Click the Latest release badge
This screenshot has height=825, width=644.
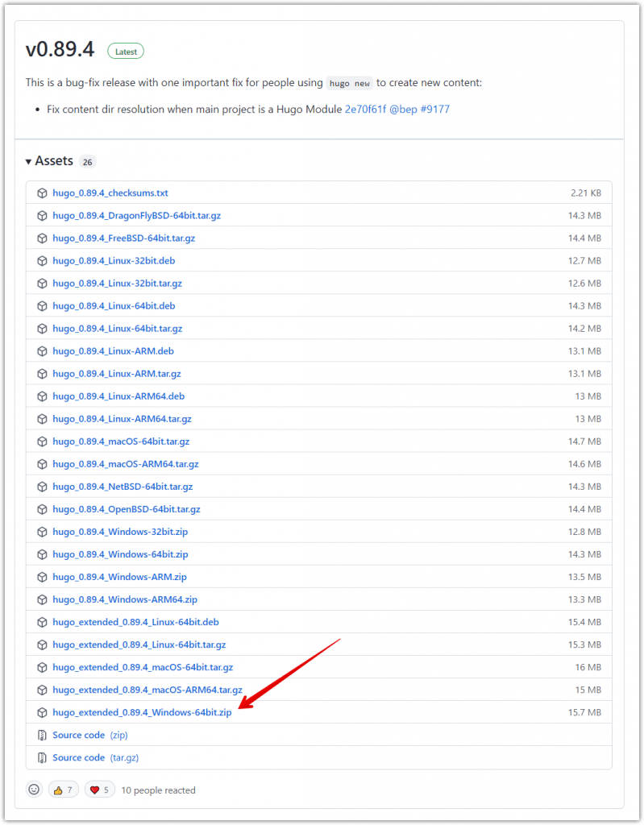coord(126,52)
